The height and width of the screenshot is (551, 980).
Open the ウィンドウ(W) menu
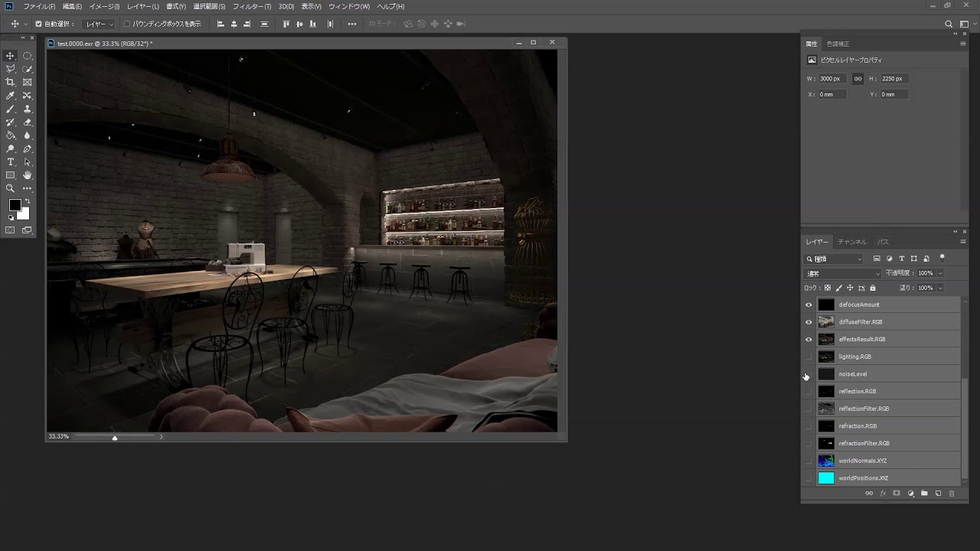click(x=349, y=6)
